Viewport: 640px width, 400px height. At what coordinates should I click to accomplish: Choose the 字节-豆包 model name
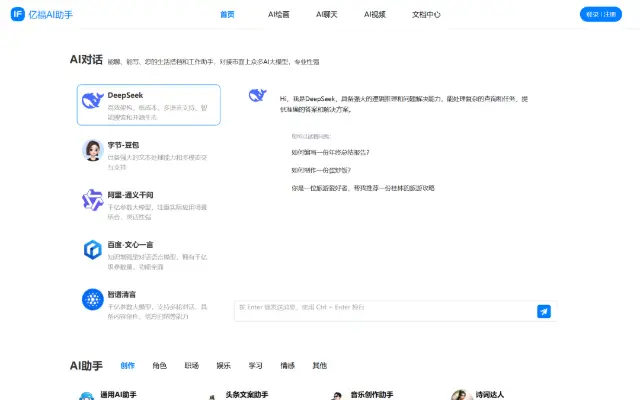click(x=123, y=145)
